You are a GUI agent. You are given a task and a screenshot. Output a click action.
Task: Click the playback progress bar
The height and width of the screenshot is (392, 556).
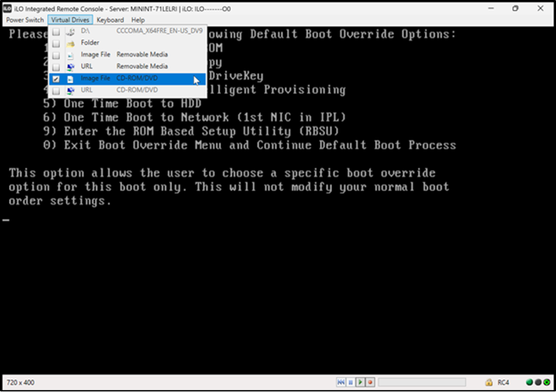click(x=422, y=383)
